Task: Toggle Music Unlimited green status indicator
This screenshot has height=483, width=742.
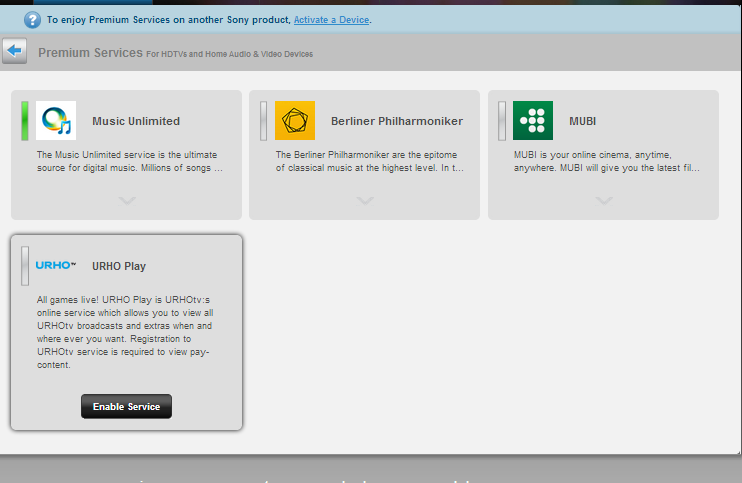Action: coord(25,121)
